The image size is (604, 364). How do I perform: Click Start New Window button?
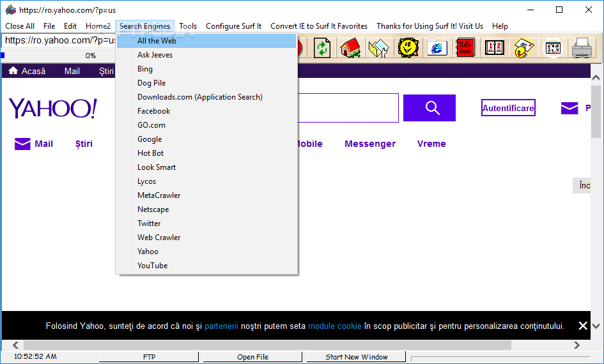[x=356, y=357]
